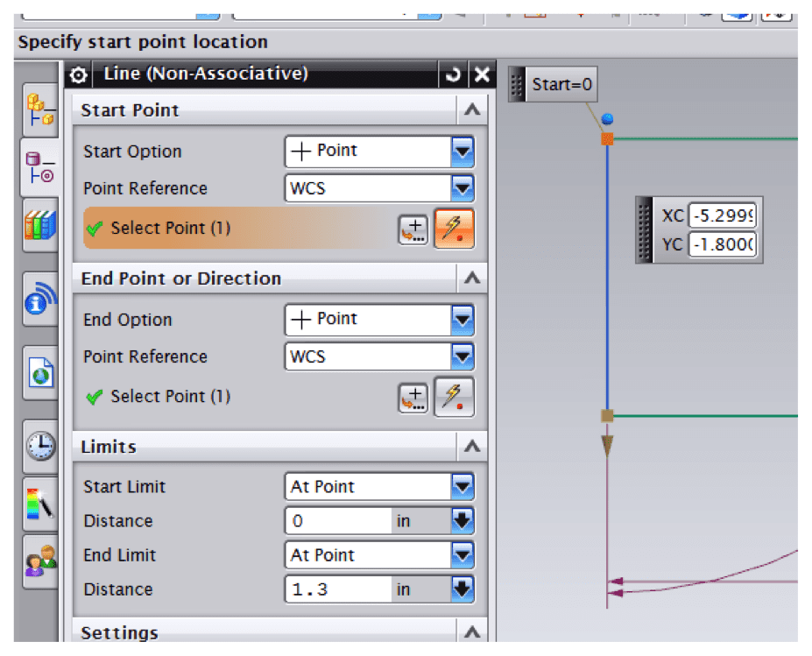Collapse the Limits section
The image size is (812, 656).
click(x=470, y=446)
